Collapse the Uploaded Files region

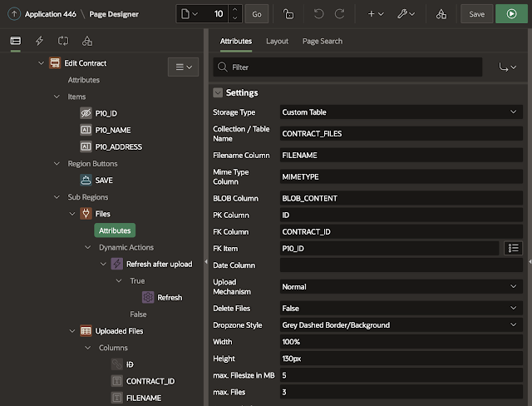pyautogui.click(x=72, y=330)
